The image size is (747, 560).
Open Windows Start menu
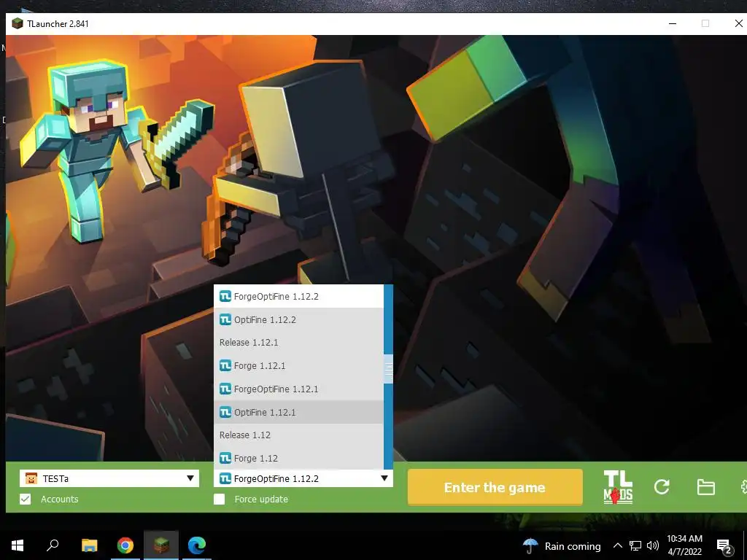(x=18, y=545)
